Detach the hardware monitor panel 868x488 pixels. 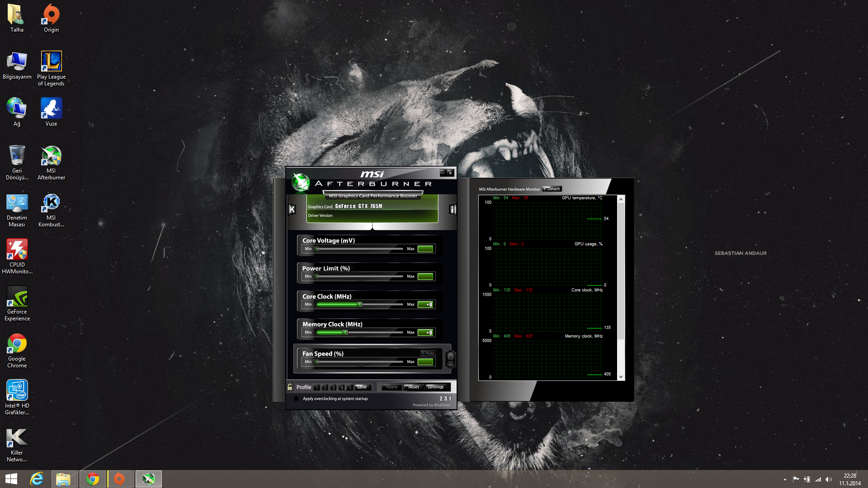coord(552,189)
